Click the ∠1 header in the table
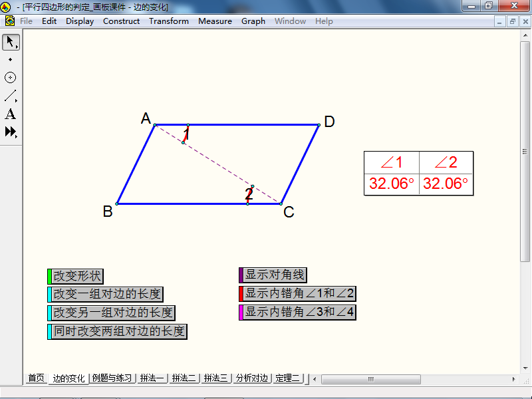 392,162
